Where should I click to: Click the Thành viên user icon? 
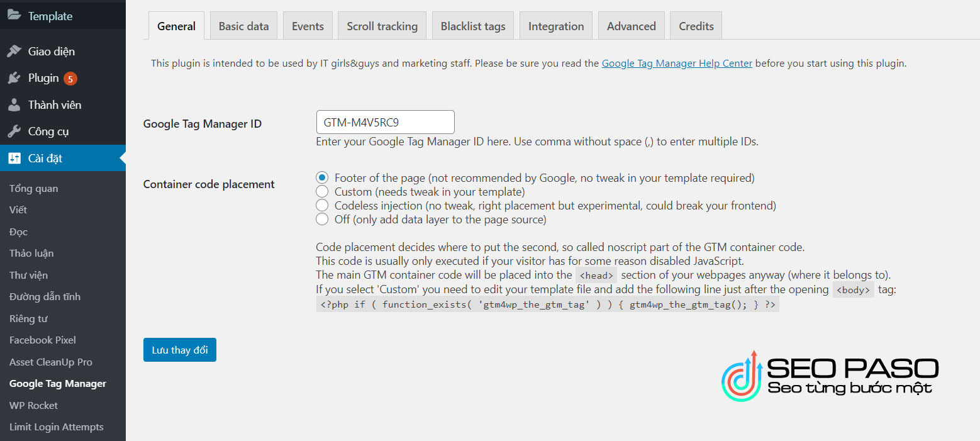14,104
